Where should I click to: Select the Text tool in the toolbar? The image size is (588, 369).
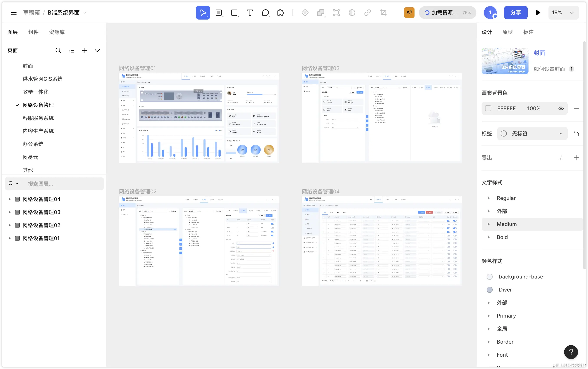(250, 13)
